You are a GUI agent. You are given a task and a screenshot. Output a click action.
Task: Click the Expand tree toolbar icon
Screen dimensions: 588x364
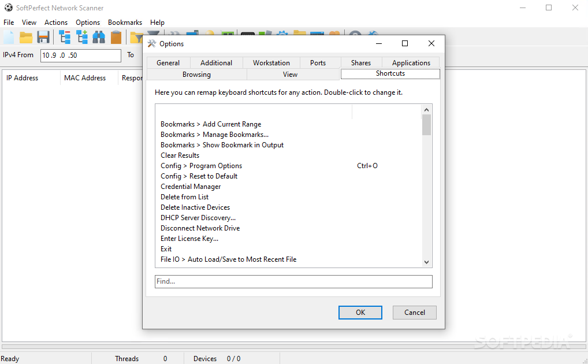click(82, 37)
